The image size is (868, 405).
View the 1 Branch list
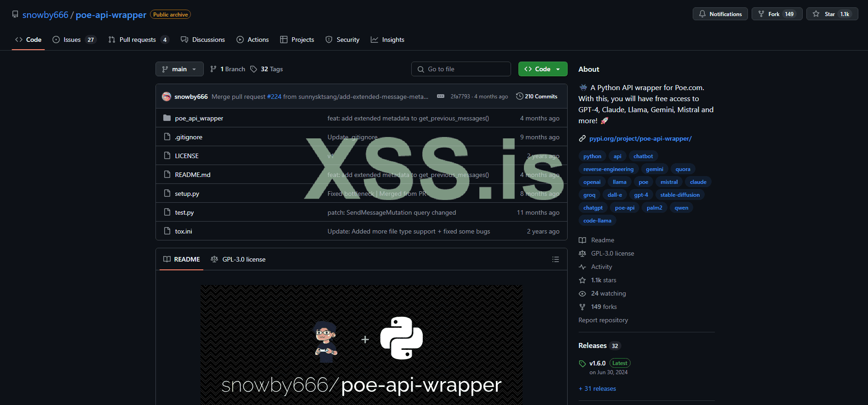click(228, 69)
